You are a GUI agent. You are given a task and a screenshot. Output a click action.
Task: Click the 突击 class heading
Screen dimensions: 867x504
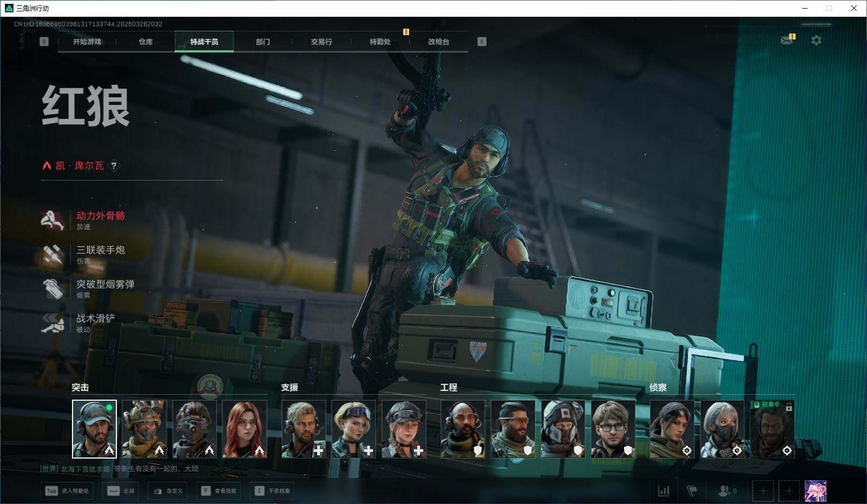80,387
